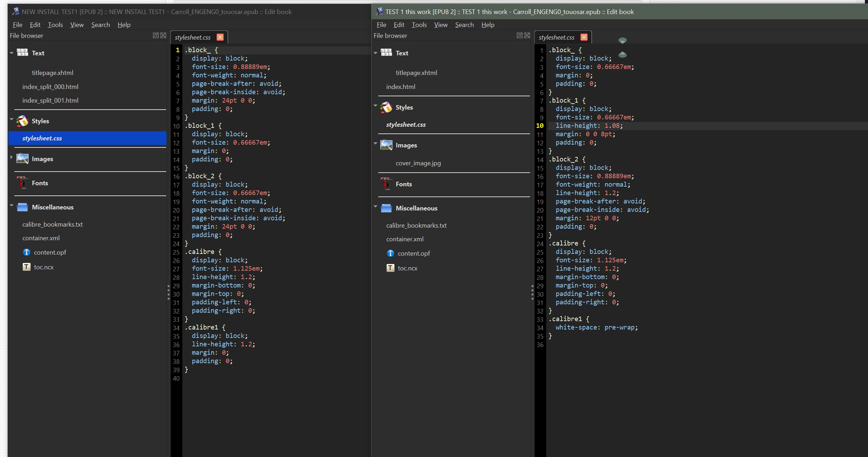The height and width of the screenshot is (457, 868).
Task: Close the right window's stylesheet.css tab
Action: coord(584,37)
